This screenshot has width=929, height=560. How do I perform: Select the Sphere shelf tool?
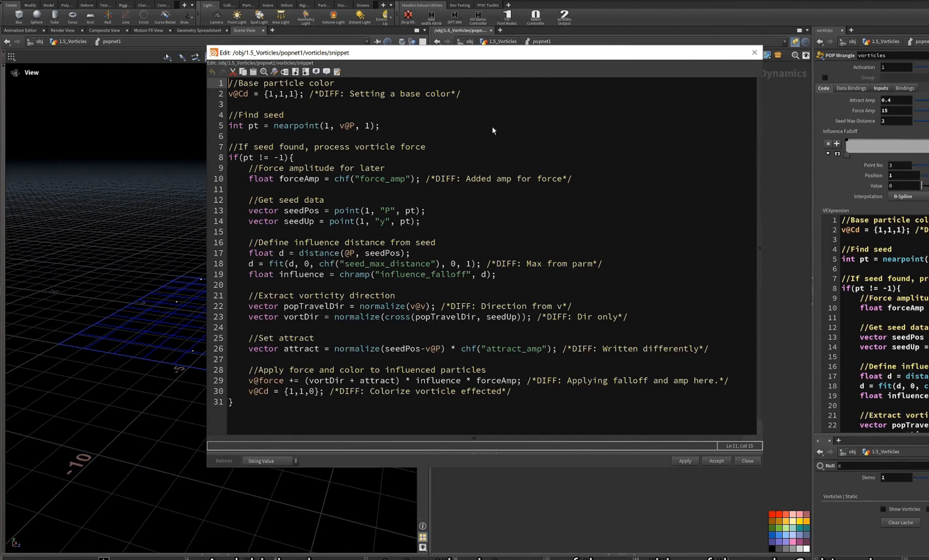pyautogui.click(x=37, y=17)
